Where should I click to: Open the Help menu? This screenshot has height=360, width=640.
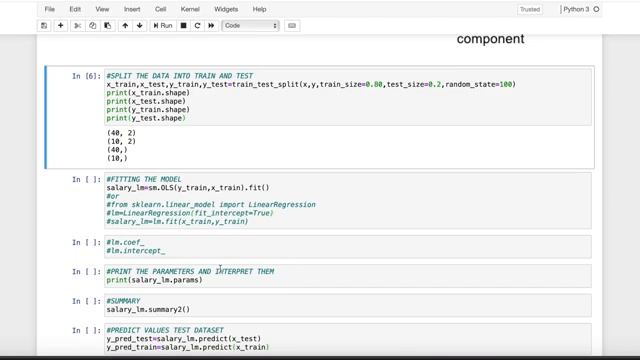pos(259,9)
